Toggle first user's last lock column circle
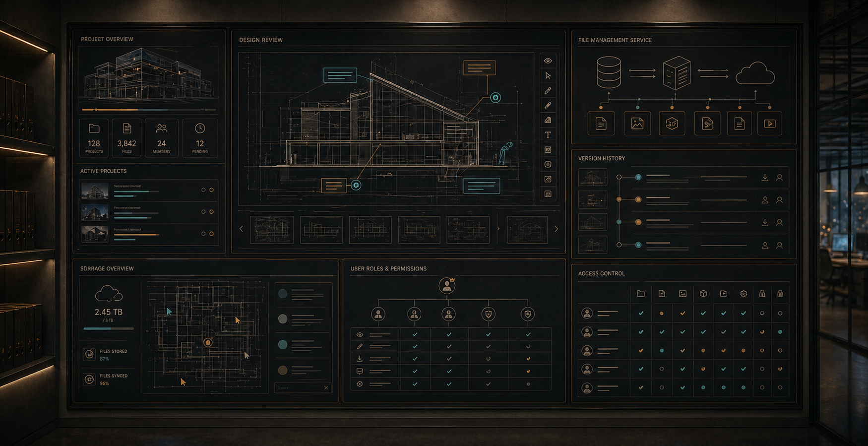This screenshot has width=868, height=446. point(780,313)
